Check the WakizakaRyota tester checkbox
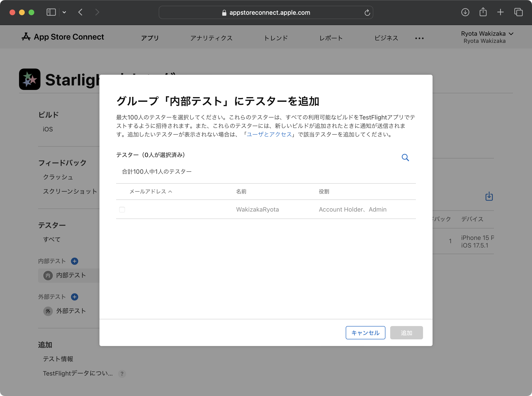 [x=122, y=210]
